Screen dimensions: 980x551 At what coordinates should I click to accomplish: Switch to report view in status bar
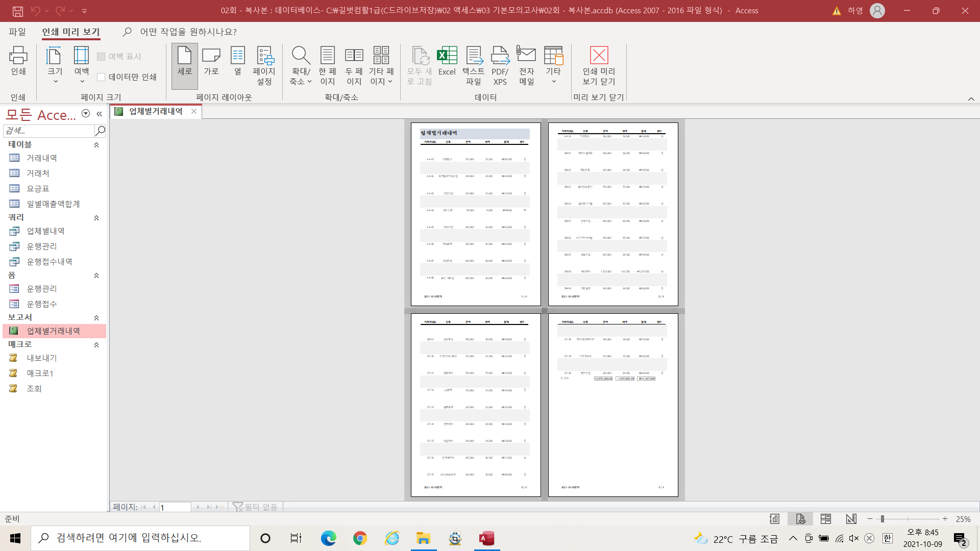coord(774,519)
